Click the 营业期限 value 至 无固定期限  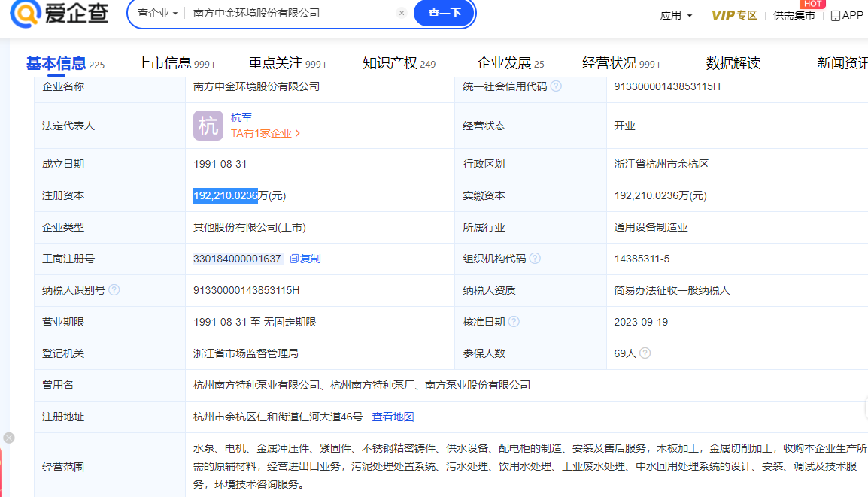click(255, 322)
